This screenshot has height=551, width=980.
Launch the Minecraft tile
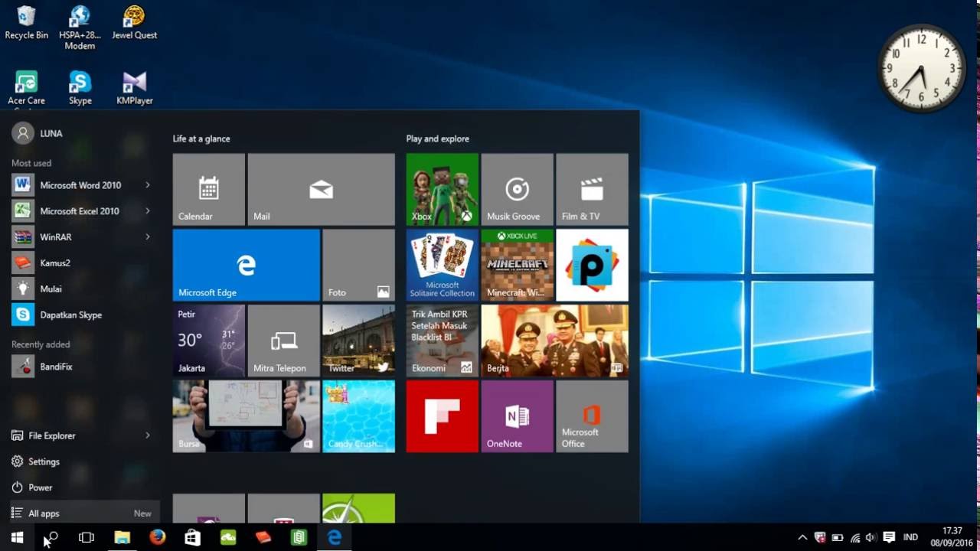tap(518, 265)
